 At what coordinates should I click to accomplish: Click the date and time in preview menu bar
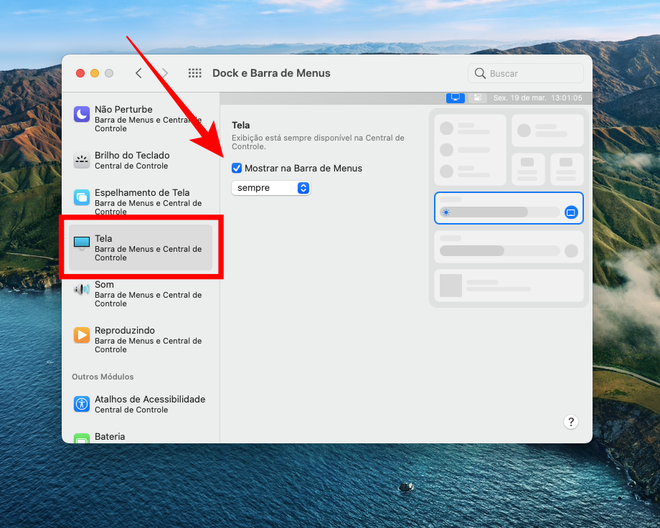[538, 98]
